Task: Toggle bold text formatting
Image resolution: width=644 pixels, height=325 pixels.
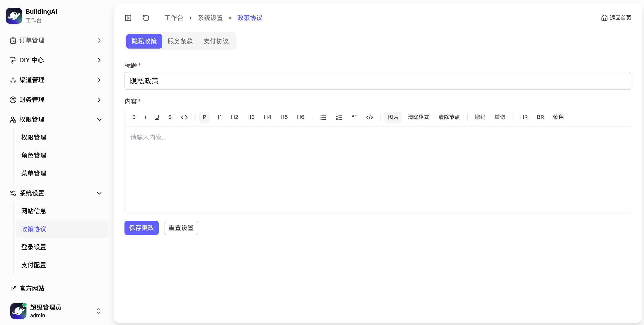Action: coord(134,117)
